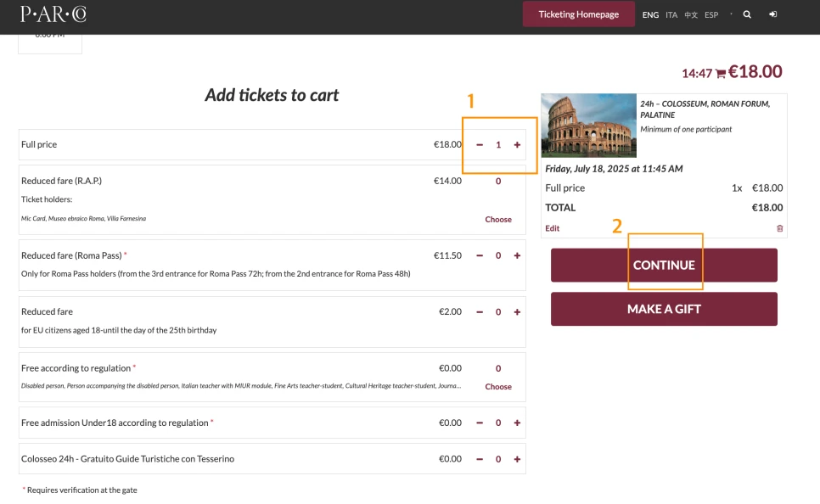This screenshot has width=820, height=504.
Task: Click the MAKE A GIFT button
Action: click(664, 309)
